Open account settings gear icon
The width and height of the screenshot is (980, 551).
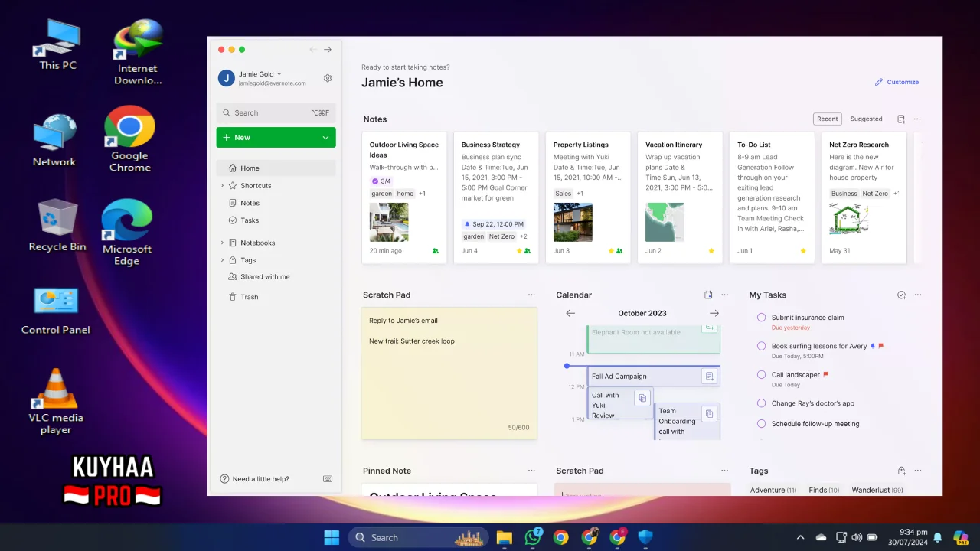pyautogui.click(x=328, y=78)
